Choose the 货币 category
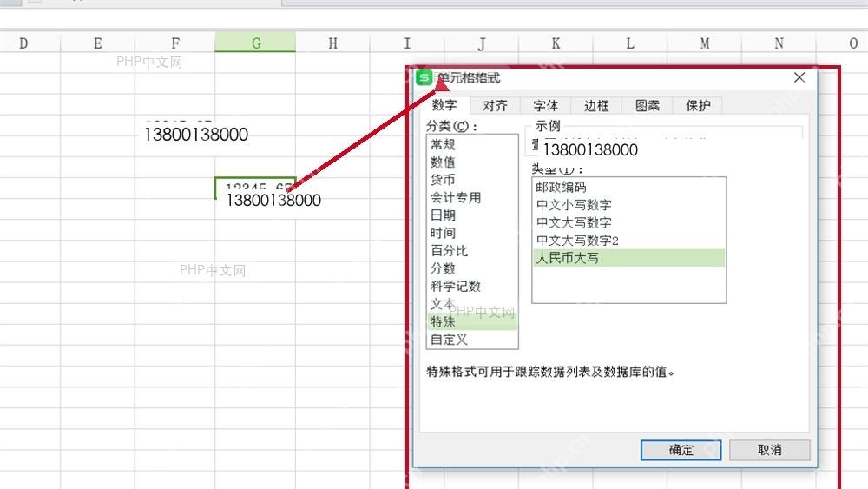 click(x=472, y=180)
